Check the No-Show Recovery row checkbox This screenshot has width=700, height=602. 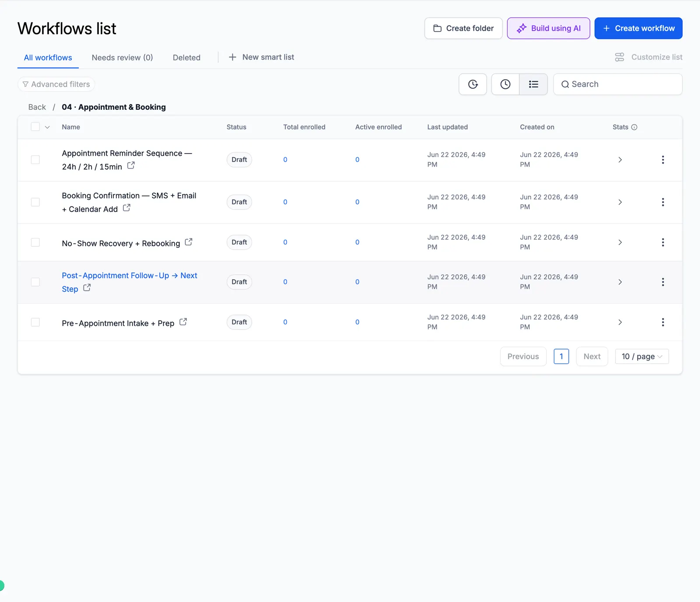(35, 242)
